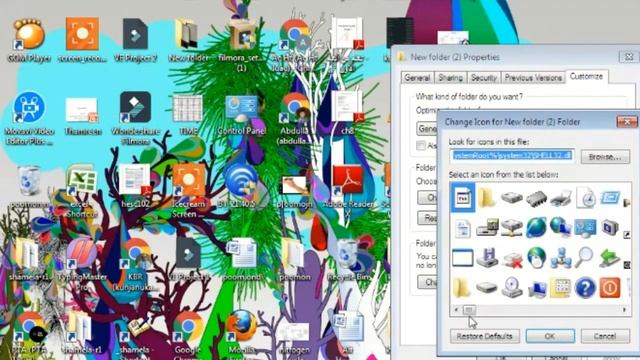
Task: Click the Browse... button
Action: [x=605, y=157]
